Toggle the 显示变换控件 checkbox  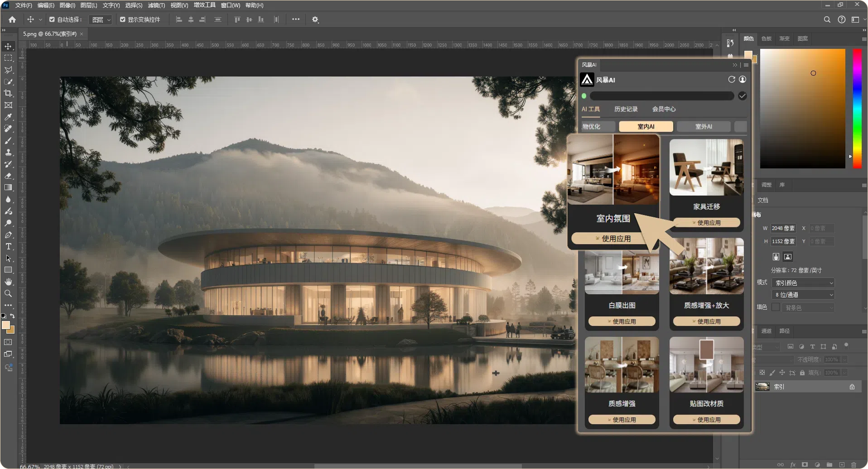123,19
